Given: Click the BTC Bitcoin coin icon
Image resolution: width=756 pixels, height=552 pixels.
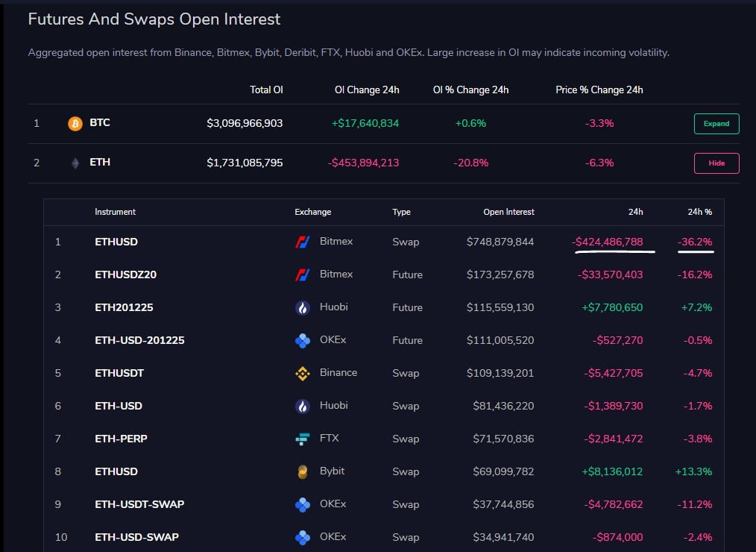Looking at the screenshot, I should pos(75,123).
